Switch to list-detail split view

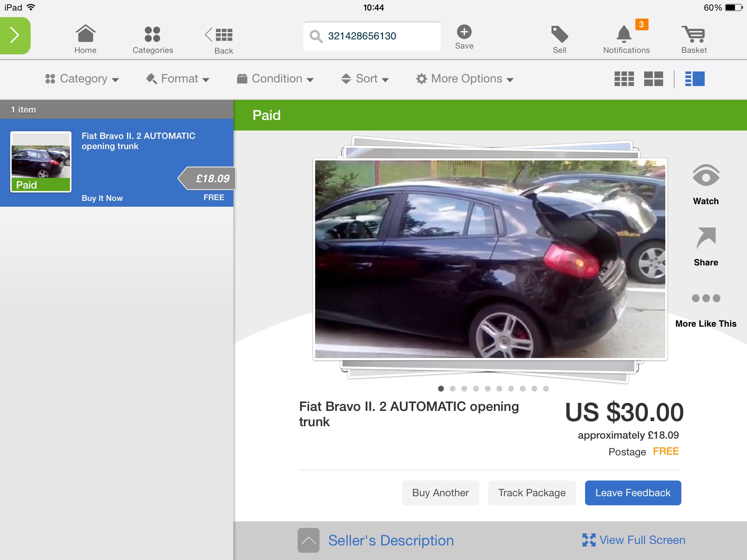coord(695,79)
